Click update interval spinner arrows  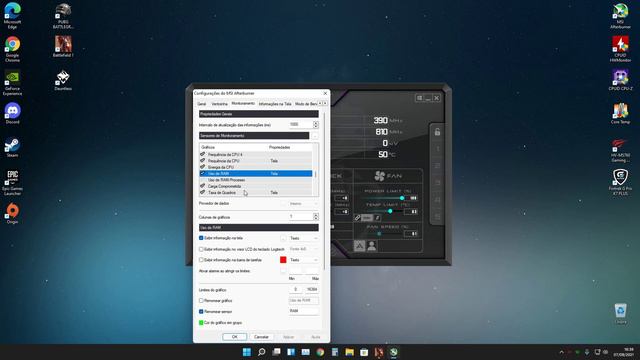(316, 124)
